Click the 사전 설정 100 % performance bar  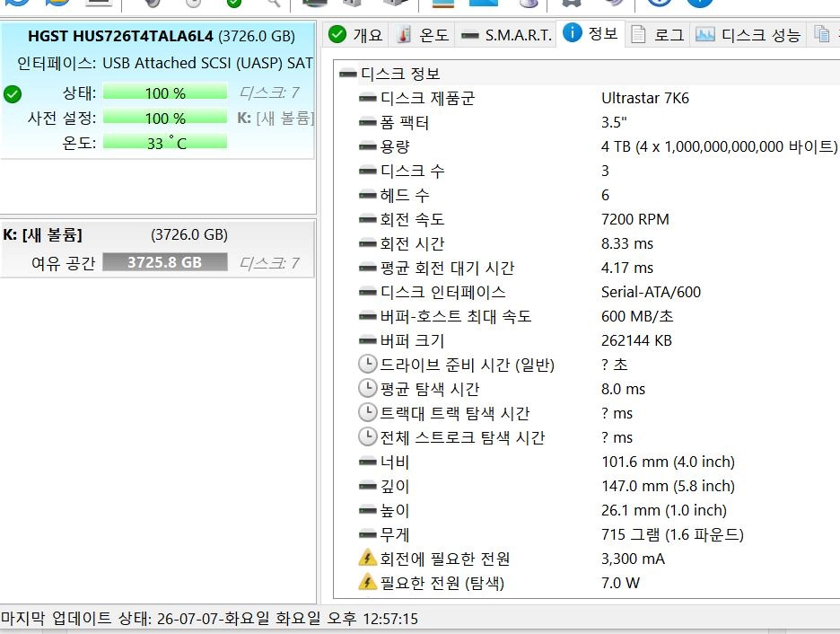[x=165, y=118]
